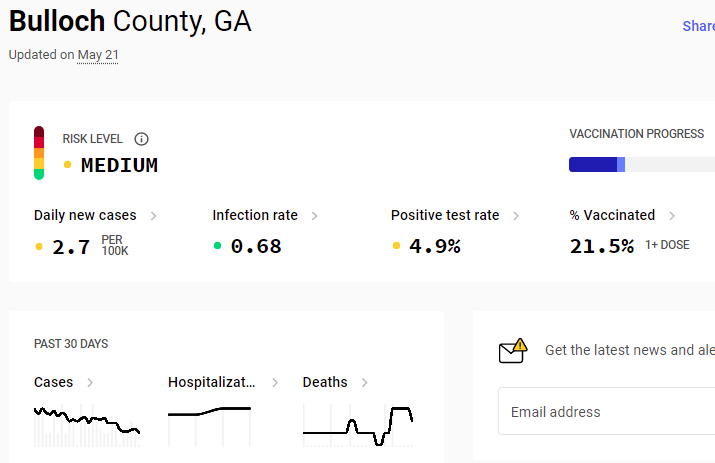Click the Share link
The image size is (715, 463).
pyautogui.click(x=699, y=26)
